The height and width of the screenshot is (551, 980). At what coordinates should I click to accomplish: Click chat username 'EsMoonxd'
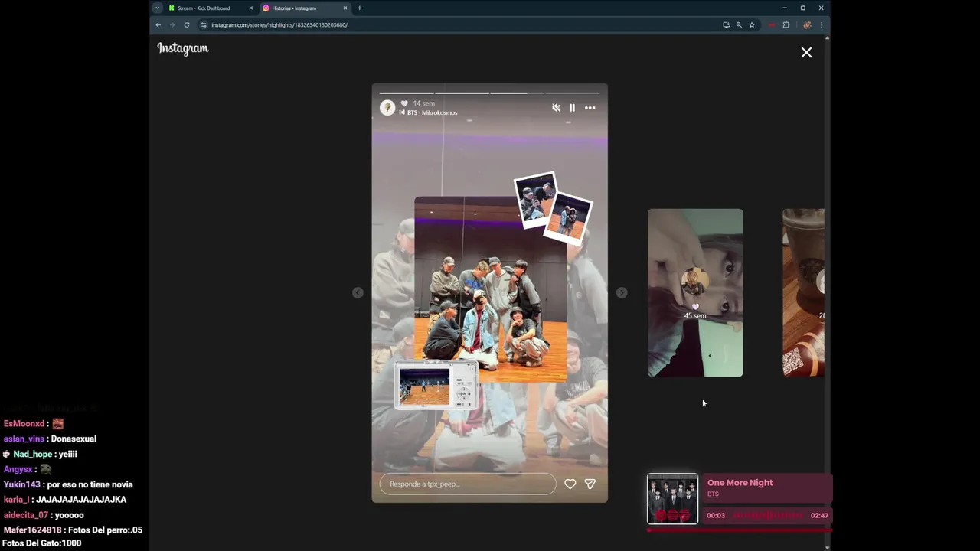(x=24, y=424)
